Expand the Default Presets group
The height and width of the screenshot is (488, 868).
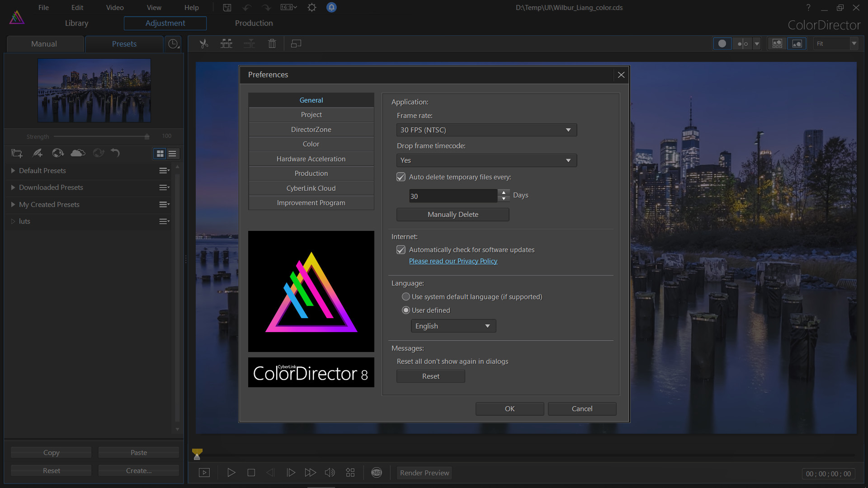pos(13,171)
